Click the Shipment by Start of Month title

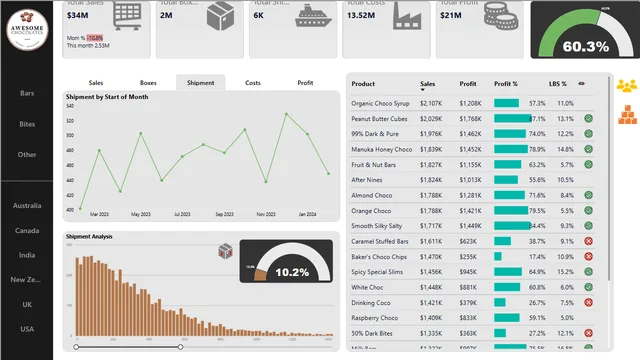(107, 97)
